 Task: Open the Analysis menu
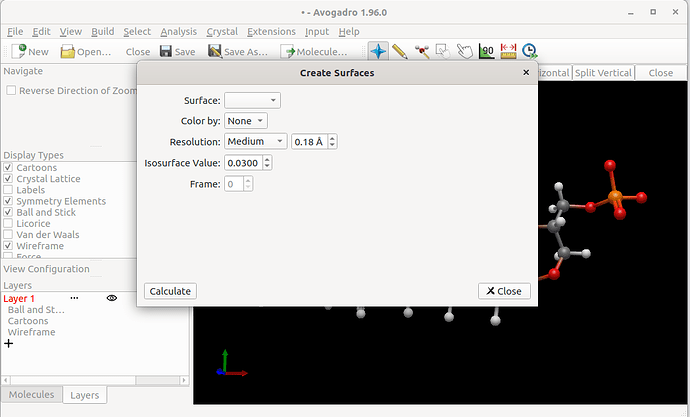[x=178, y=32]
